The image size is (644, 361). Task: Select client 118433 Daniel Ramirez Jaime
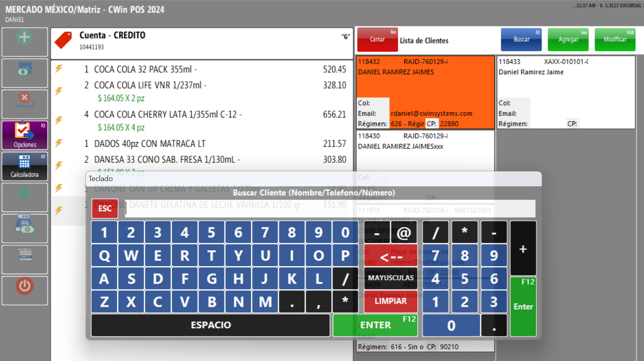(x=566, y=92)
